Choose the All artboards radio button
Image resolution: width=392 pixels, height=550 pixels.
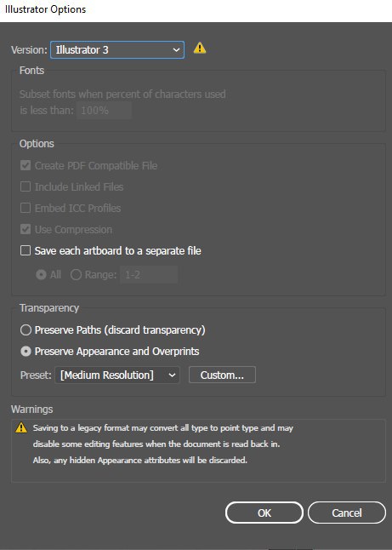tap(42, 274)
